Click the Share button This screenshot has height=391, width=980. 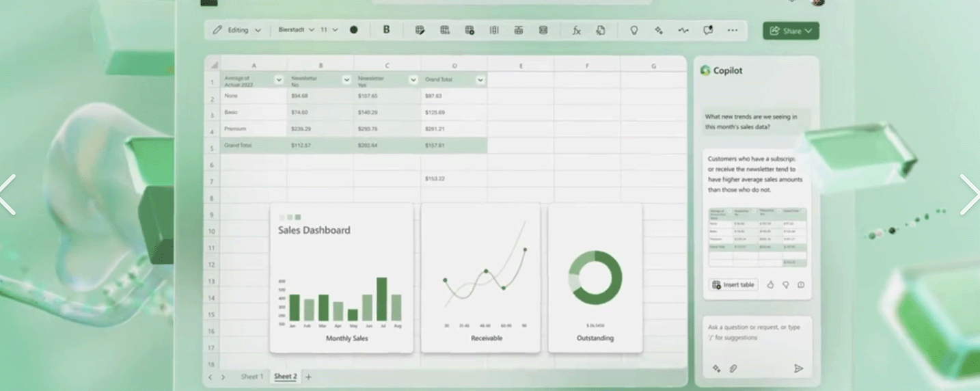(x=790, y=31)
